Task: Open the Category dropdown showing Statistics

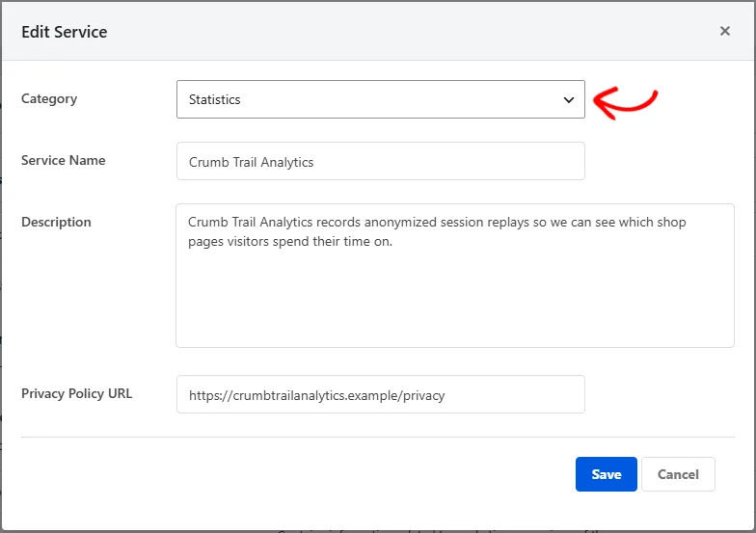Action: (x=380, y=99)
